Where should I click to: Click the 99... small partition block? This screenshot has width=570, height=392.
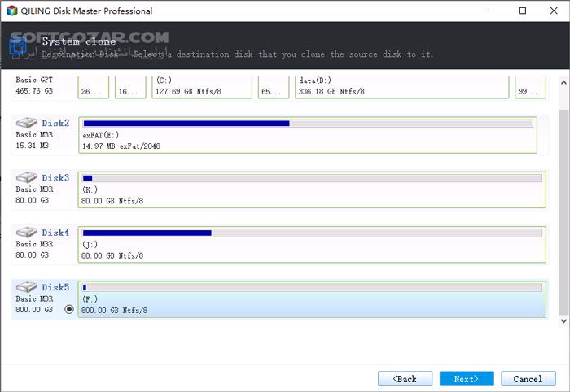[530, 87]
